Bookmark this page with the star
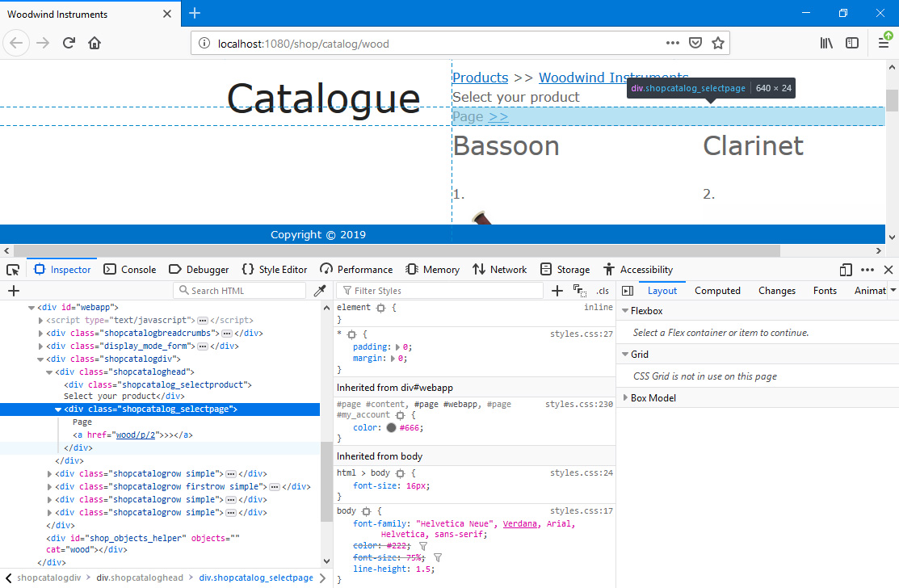This screenshot has width=899, height=588. (718, 43)
